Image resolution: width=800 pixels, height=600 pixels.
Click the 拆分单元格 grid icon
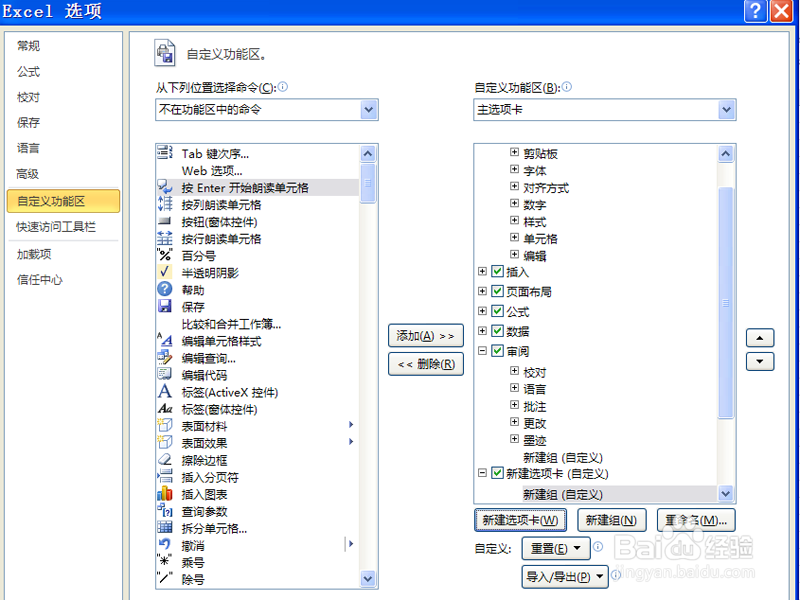coord(164,528)
